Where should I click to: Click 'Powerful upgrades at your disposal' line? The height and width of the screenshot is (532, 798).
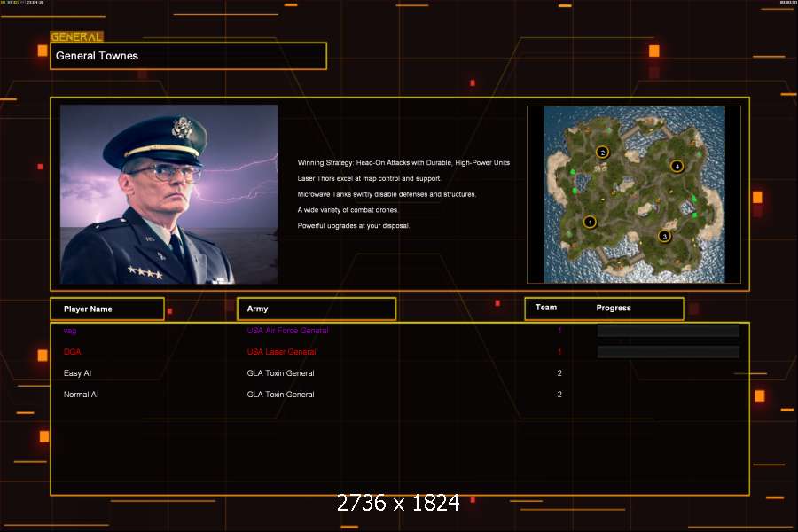pyautogui.click(x=354, y=226)
